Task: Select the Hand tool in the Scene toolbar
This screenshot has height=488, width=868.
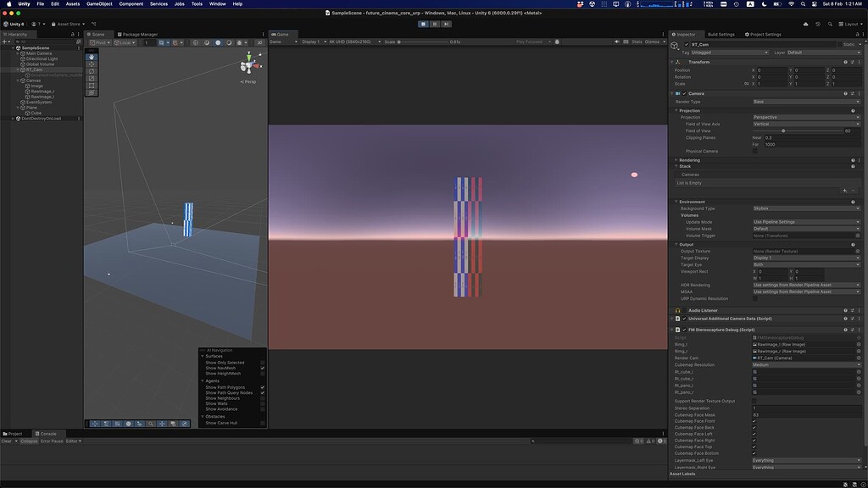Action: coord(92,57)
